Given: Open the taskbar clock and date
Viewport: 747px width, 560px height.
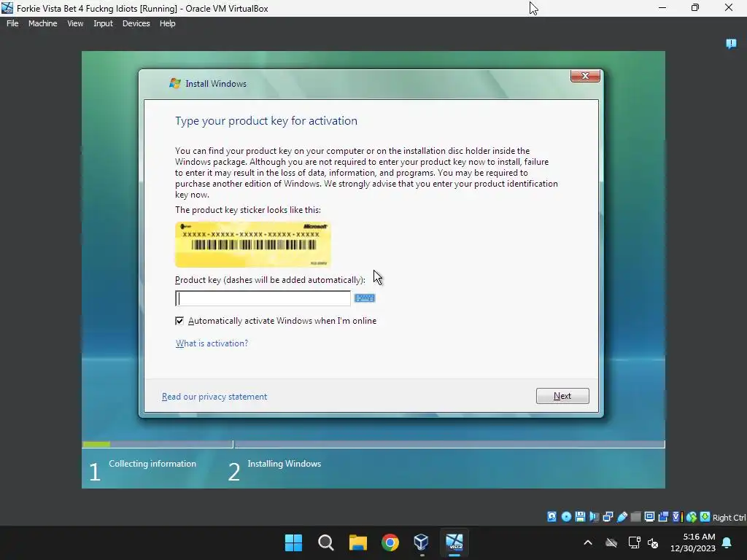Looking at the screenshot, I should 693,542.
